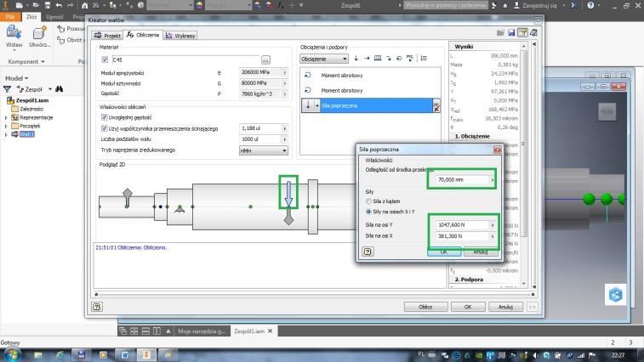Click the common load icon next to torque
The height and width of the screenshot is (362, 644).
[x=410, y=59]
